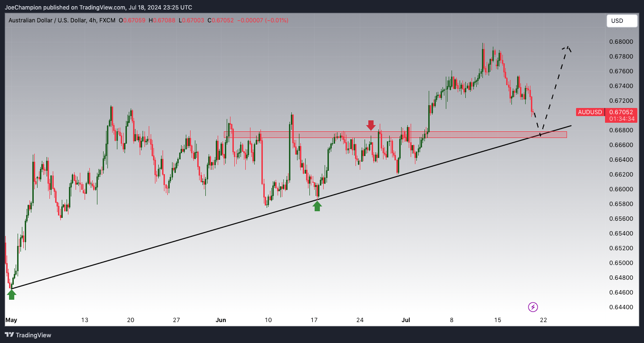Click the 15 date label on time axis
The height and width of the screenshot is (343, 644).
[498, 320]
